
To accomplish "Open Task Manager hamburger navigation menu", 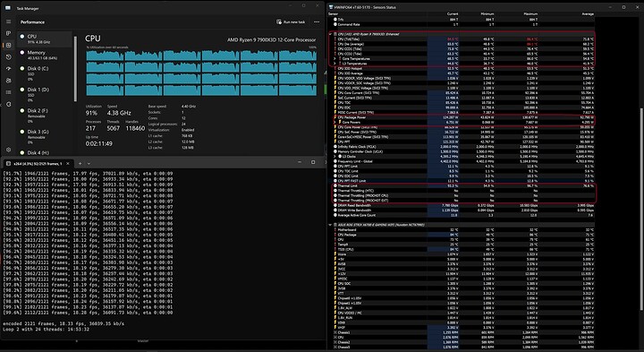I will click(9, 21).
